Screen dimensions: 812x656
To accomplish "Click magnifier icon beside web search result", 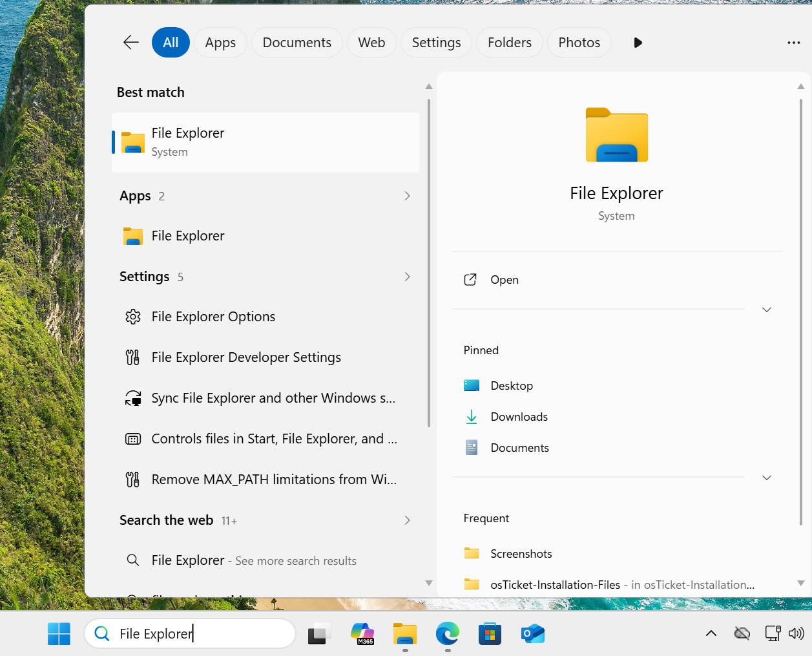I will coord(133,560).
